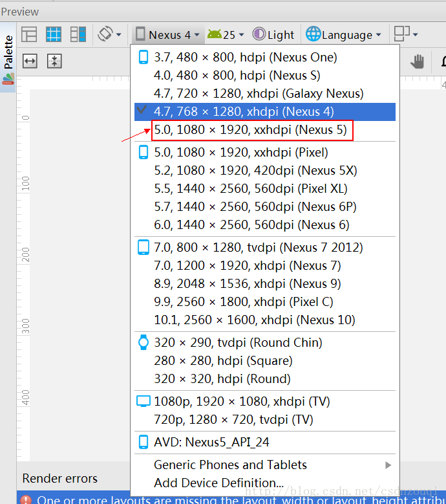Select the pan hand tool
Screen dimensions: 446x504
(x=417, y=61)
